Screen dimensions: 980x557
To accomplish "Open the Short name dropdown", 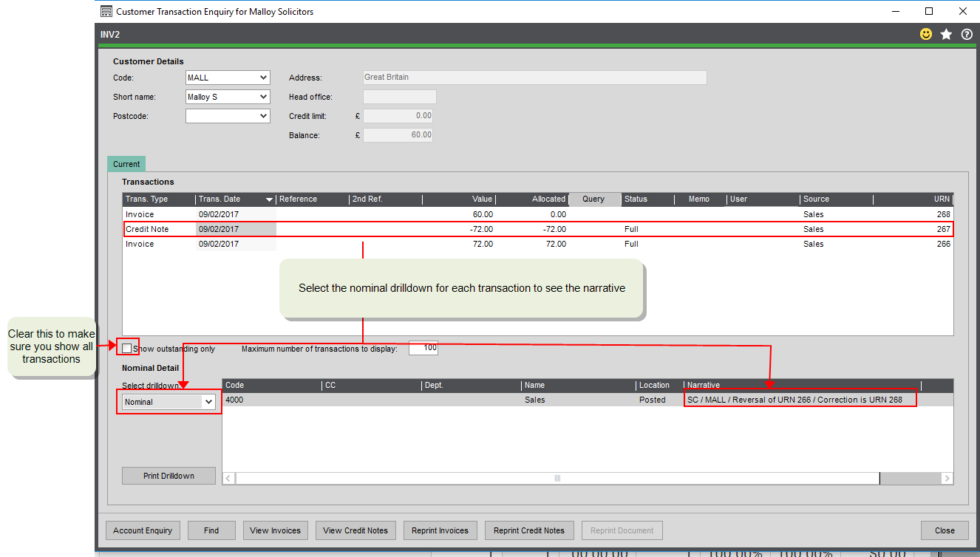I will 264,97.
